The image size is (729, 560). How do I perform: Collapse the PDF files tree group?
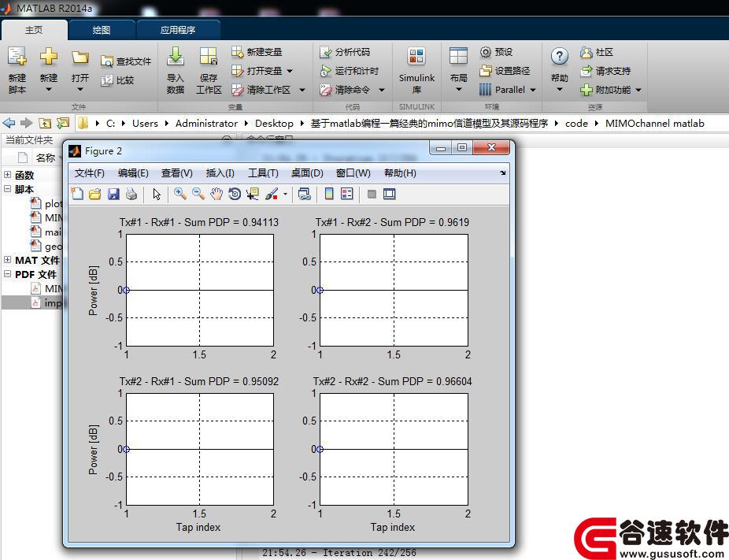[x=7, y=274]
